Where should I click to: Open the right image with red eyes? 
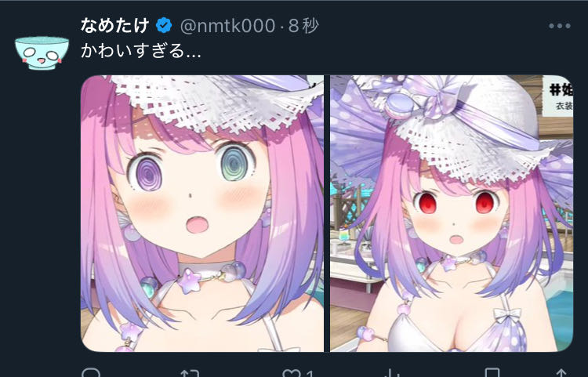(452, 213)
